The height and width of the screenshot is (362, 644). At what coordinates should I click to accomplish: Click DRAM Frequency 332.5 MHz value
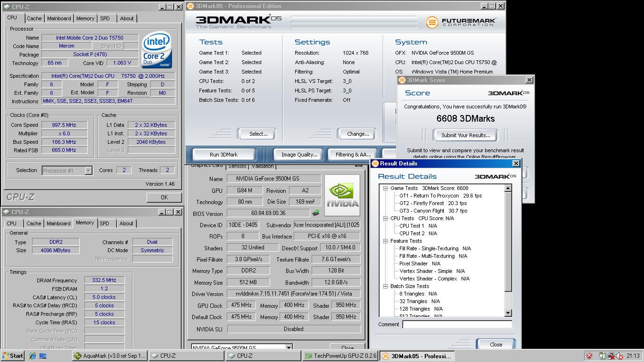tap(104, 280)
